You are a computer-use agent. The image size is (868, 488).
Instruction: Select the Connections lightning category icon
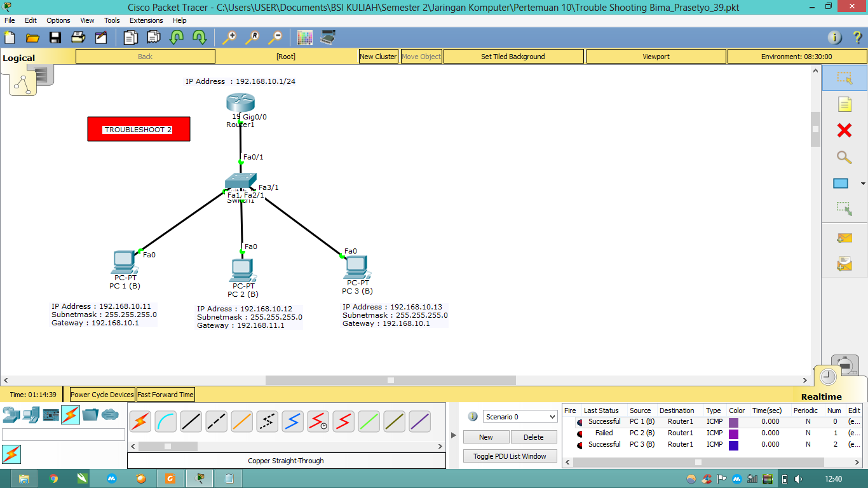[x=71, y=415]
